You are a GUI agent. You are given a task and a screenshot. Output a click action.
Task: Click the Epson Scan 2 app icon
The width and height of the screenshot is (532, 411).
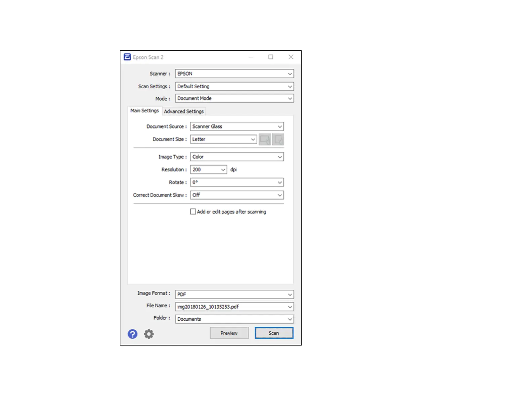pyautogui.click(x=127, y=57)
